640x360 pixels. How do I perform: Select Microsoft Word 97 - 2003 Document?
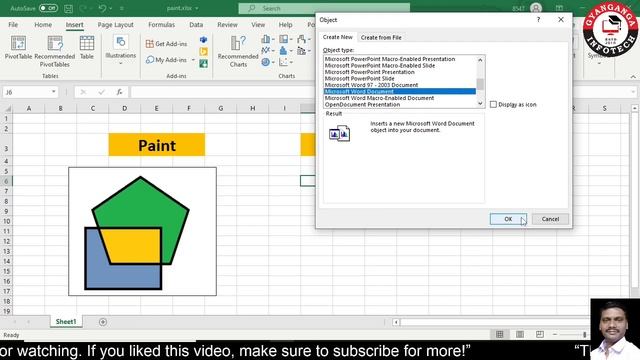(400, 85)
